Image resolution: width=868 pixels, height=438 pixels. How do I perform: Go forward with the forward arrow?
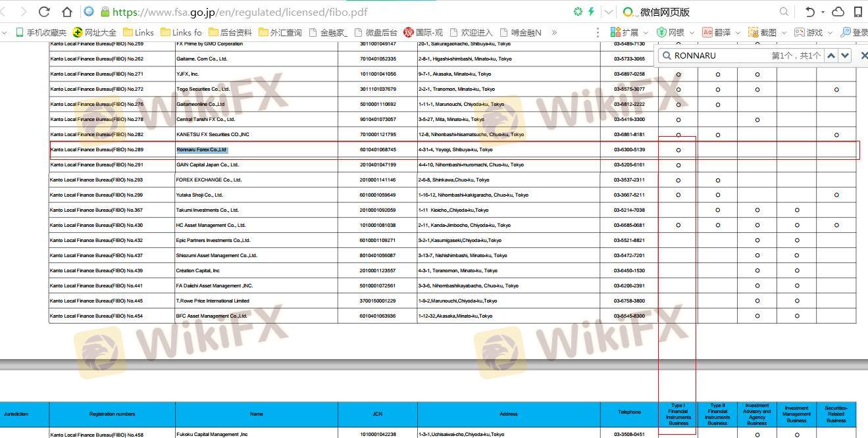click(23, 12)
